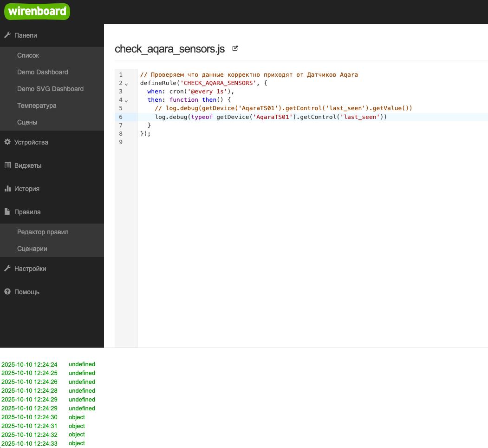Screen dimensions: 488x448
Task: Click log entry at 12:24:25
Action: 48,373
